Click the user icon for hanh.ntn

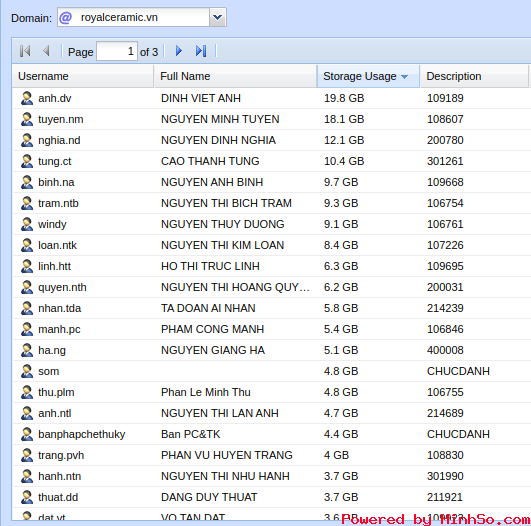point(27,476)
